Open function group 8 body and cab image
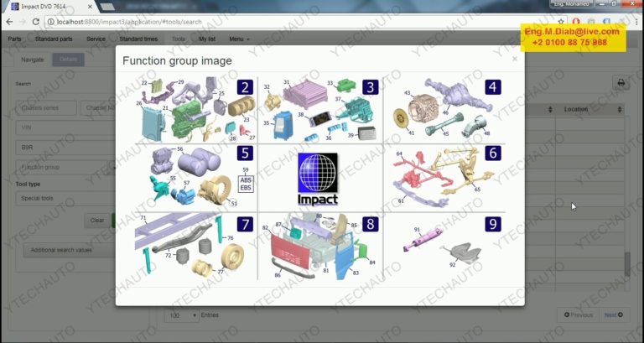This screenshot has width=644, height=343. pos(319,246)
